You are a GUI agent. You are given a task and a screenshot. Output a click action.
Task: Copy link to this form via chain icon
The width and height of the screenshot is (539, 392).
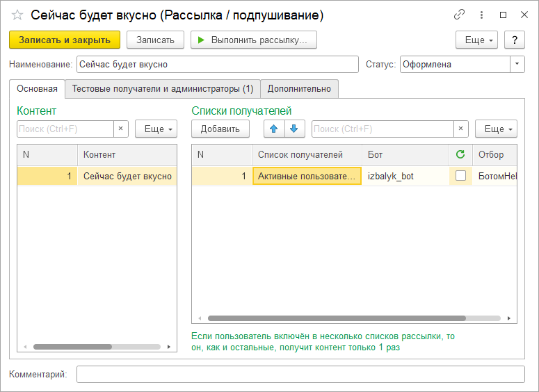tap(459, 15)
